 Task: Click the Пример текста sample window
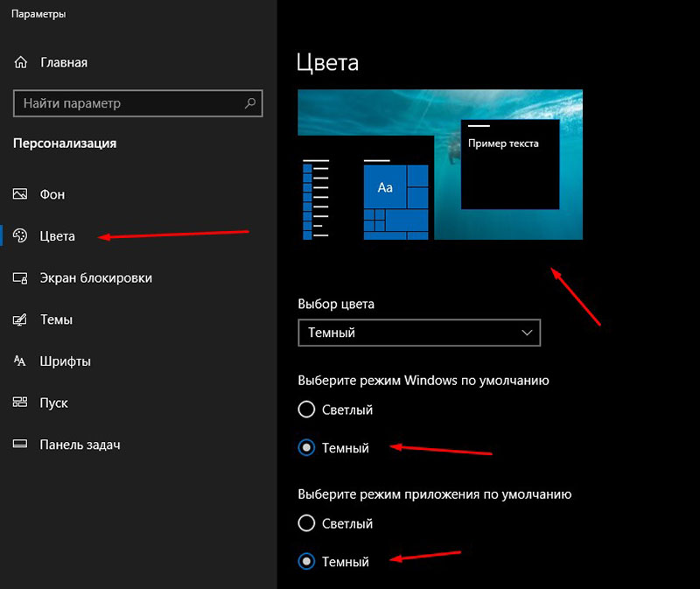510,165
